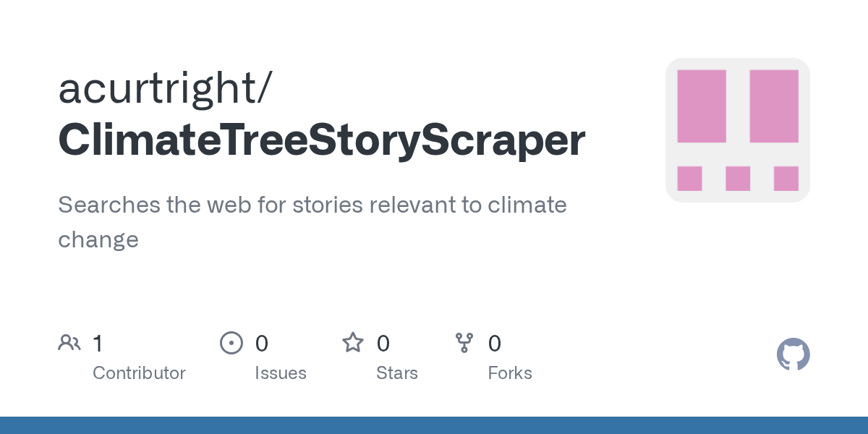This screenshot has width=868, height=434.
Task: Click the Forks label
Action: [x=509, y=373]
